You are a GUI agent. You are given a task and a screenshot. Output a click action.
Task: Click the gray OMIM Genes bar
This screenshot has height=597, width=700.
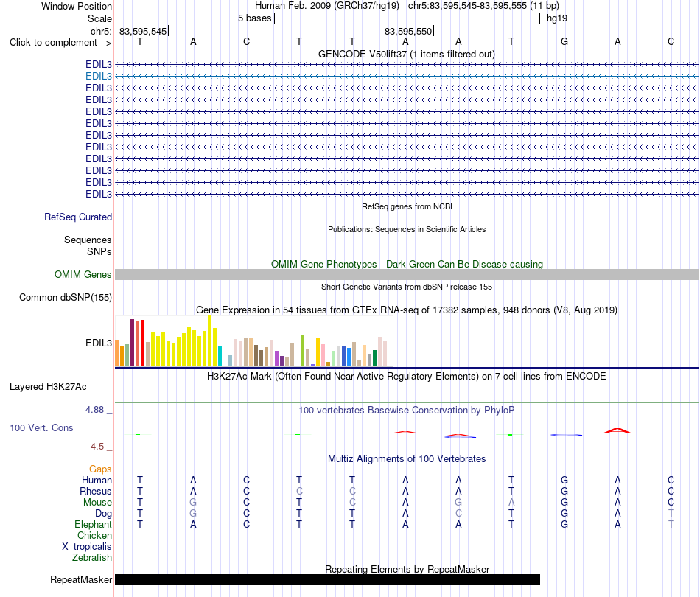[x=407, y=275]
